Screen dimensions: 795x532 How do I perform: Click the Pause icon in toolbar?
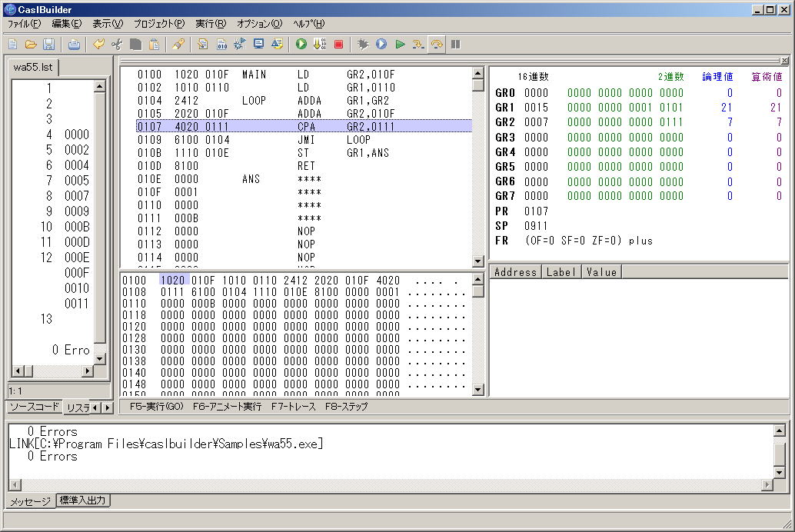[456, 45]
